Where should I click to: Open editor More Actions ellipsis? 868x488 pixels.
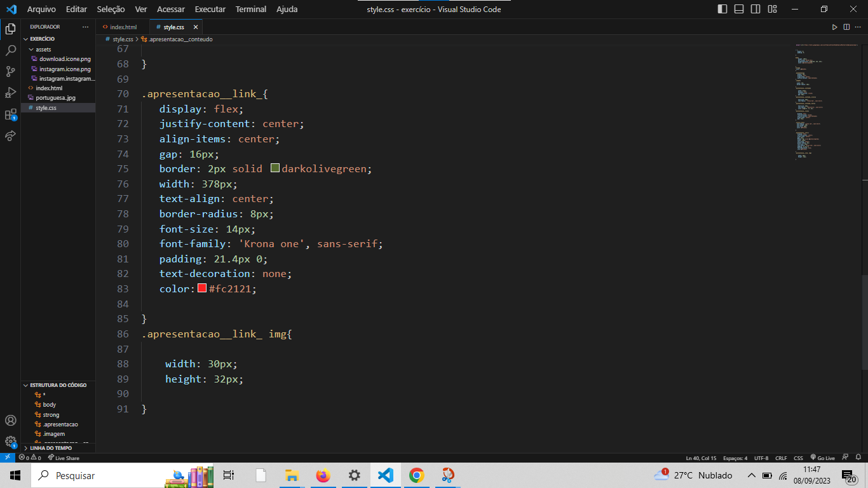pyautogui.click(x=858, y=27)
